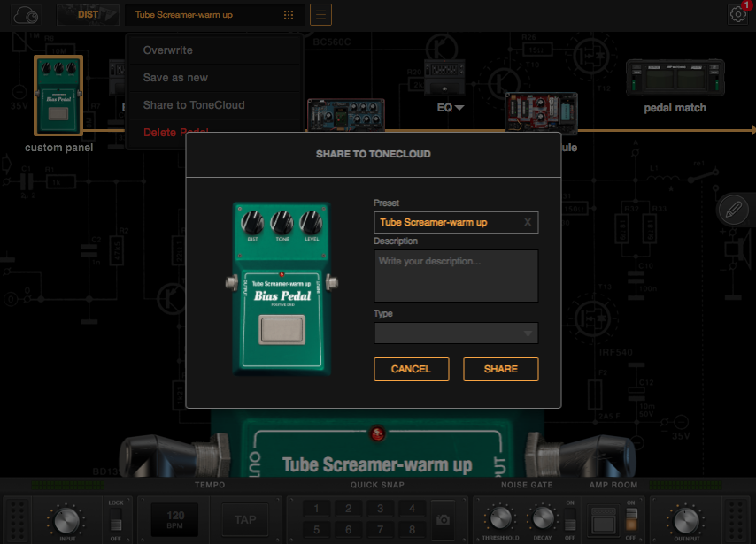The image size is (756, 544).
Task: Choose Overwrite from the menu
Action: [167, 50]
